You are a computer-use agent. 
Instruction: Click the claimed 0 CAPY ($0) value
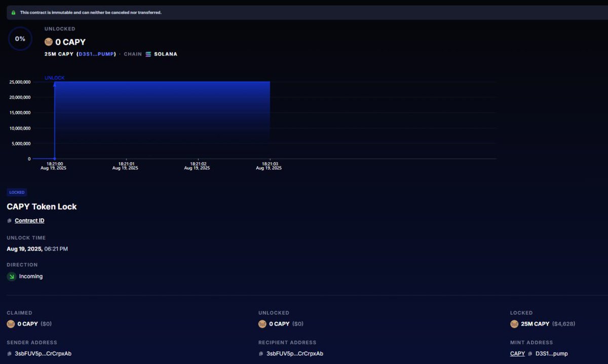34,324
